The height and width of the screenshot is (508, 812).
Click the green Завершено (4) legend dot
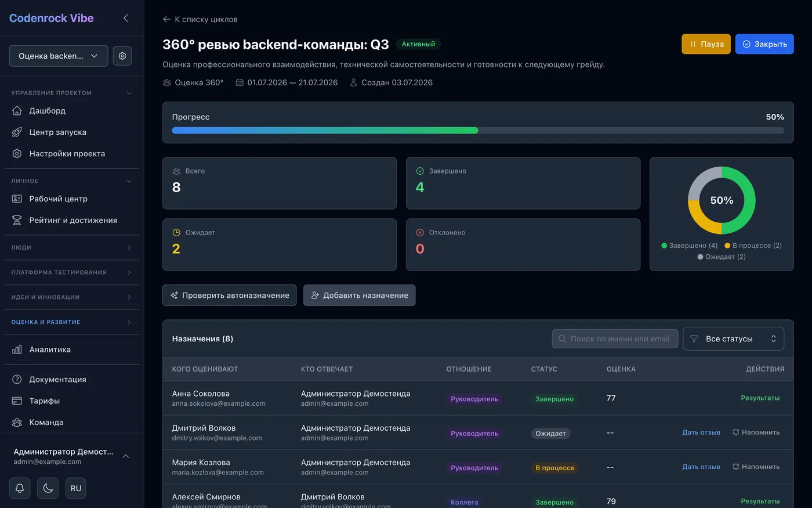click(664, 246)
